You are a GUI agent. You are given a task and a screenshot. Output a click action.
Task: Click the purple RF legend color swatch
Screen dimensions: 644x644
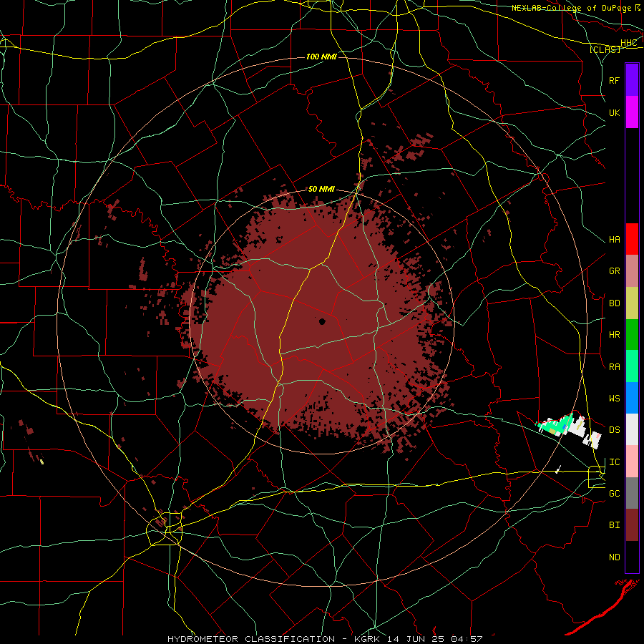pyautogui.click(x=632, y=79)
